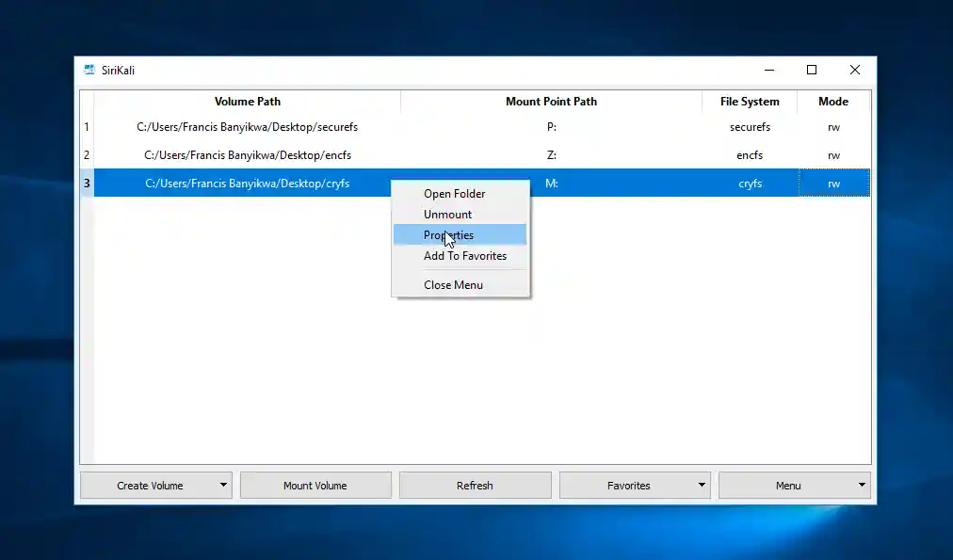Click the Mount Point Path column header

pyautogui.click(x=551, y=102)
